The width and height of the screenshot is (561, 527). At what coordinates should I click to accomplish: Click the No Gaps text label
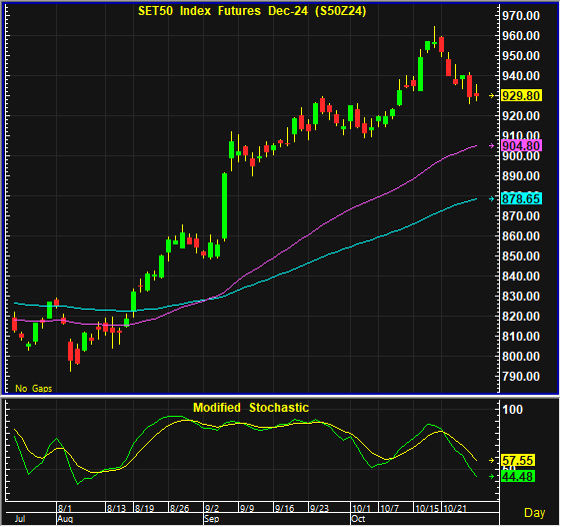click(34, 389)
